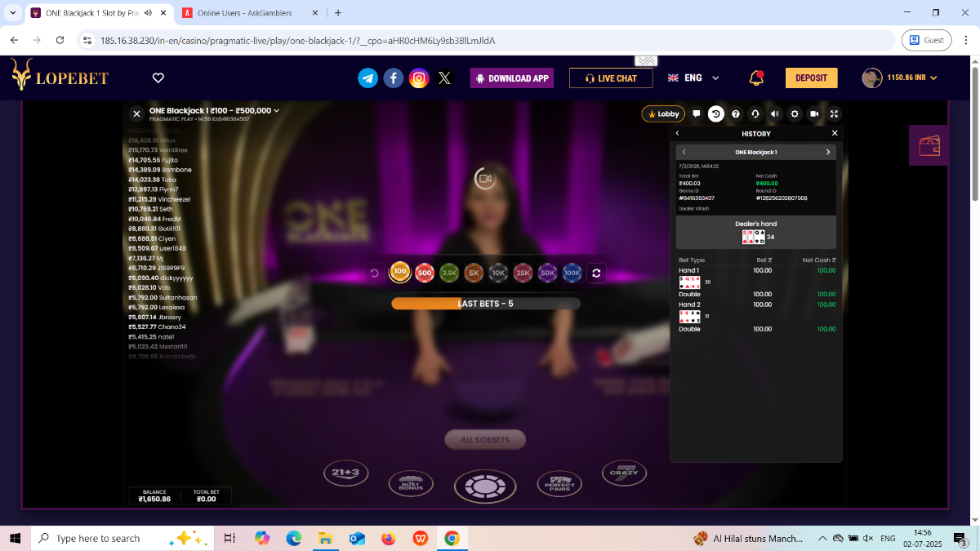Click the browser address bar

click(487, 40)
